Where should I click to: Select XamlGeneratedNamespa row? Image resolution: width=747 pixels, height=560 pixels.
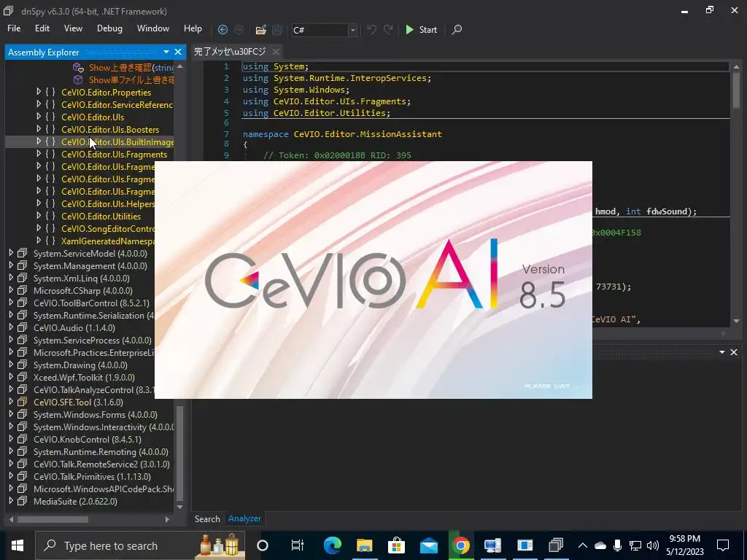tap(108, 241)
